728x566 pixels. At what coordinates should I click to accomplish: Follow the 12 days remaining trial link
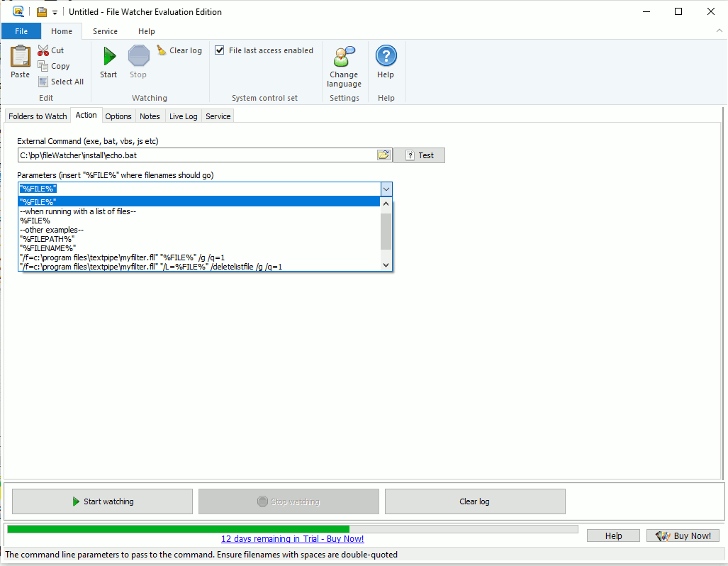click(292, 538)
